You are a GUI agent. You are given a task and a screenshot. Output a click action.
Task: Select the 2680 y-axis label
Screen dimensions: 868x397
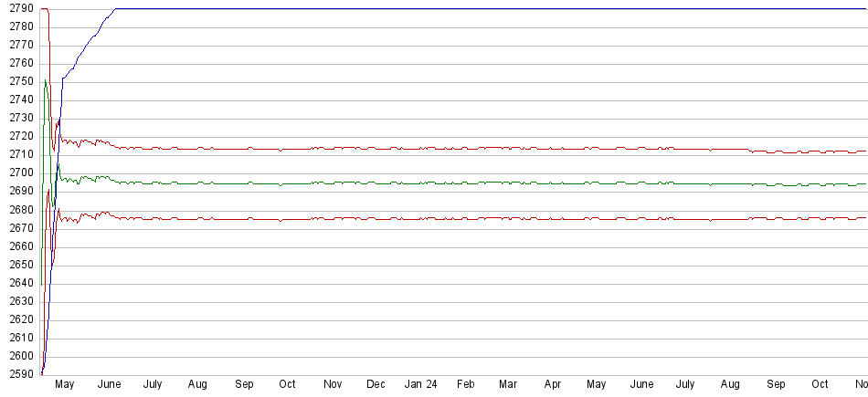(x=20, y=210)
